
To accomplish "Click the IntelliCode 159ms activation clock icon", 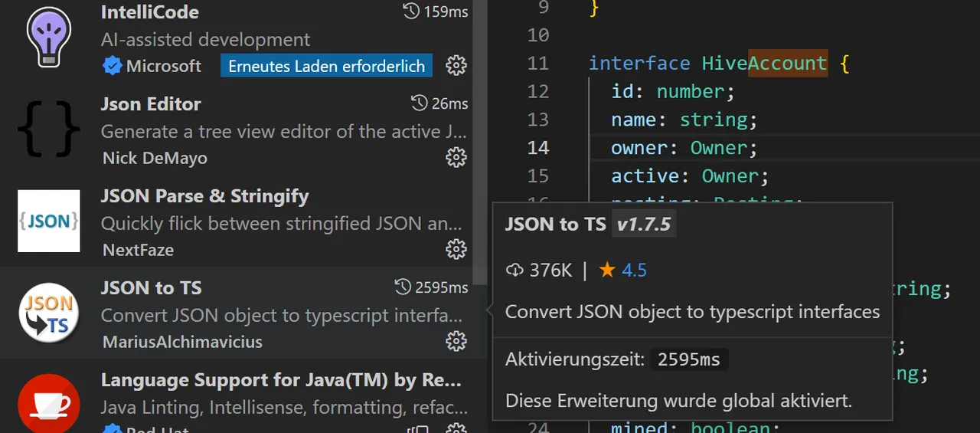I will (411, 11).
